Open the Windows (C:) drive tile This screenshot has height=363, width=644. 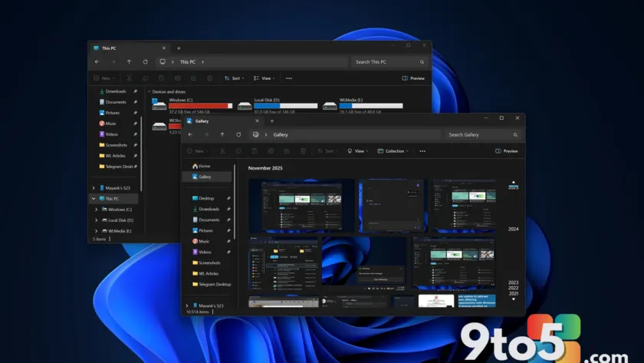tap(192, 106)
